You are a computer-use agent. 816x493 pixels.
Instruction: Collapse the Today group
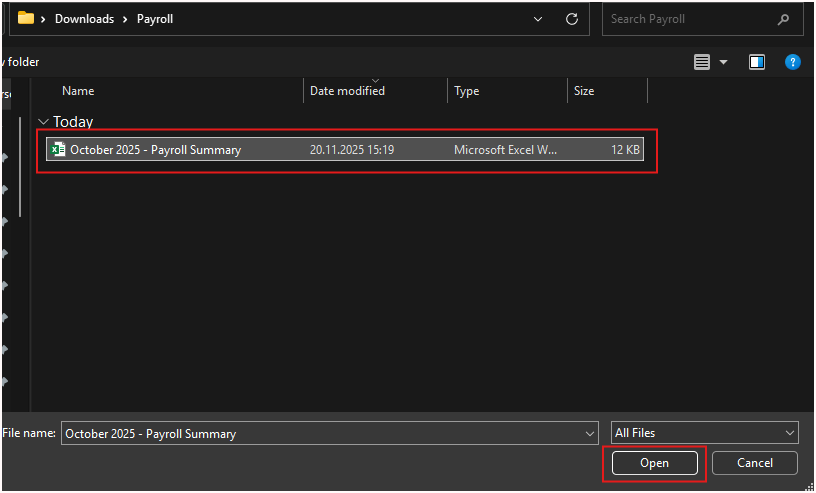pyautogui.click(x=43, y=122)
